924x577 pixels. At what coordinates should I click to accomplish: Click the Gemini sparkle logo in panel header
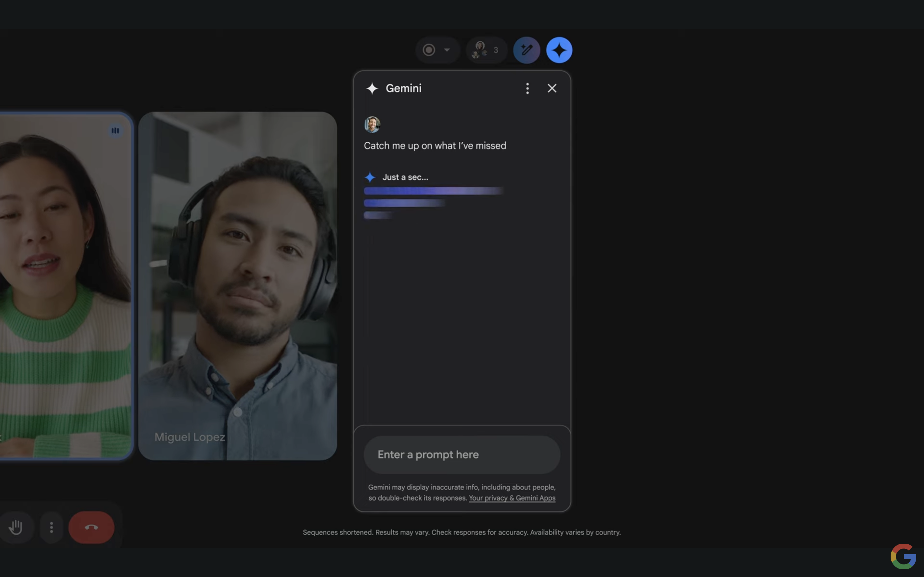point(372,88)
